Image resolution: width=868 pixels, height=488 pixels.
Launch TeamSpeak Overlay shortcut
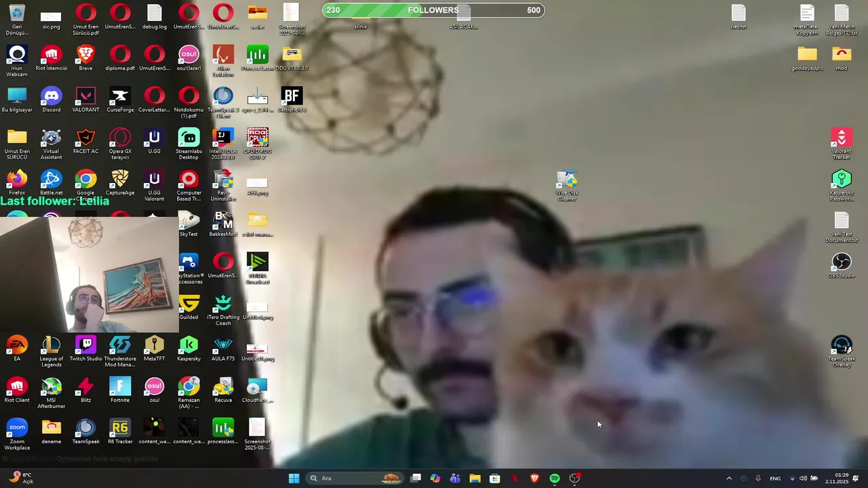click(842, 352)
